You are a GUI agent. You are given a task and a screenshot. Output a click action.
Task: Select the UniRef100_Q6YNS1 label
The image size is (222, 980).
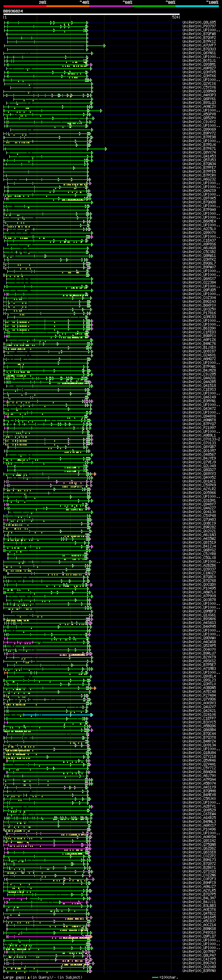[x=199, y=53]
